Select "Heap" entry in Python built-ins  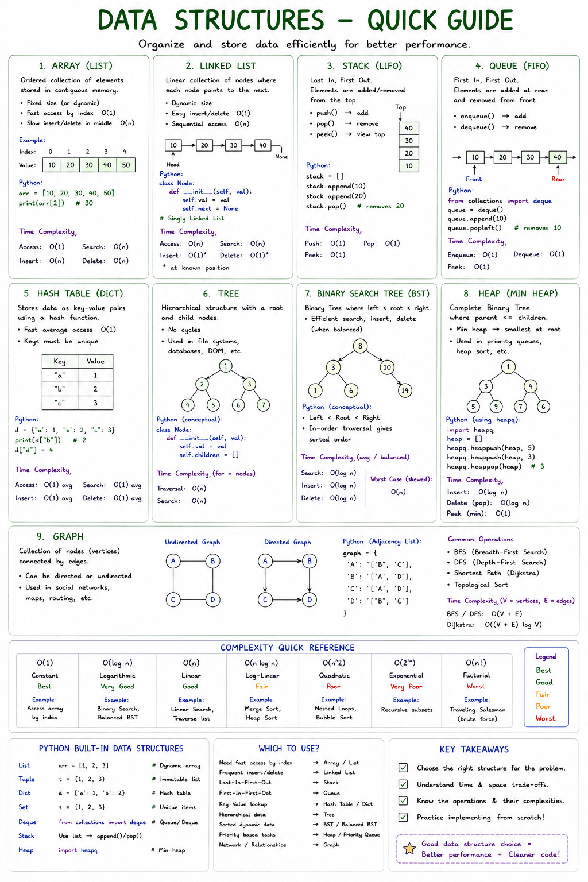[x=26, y=850]
